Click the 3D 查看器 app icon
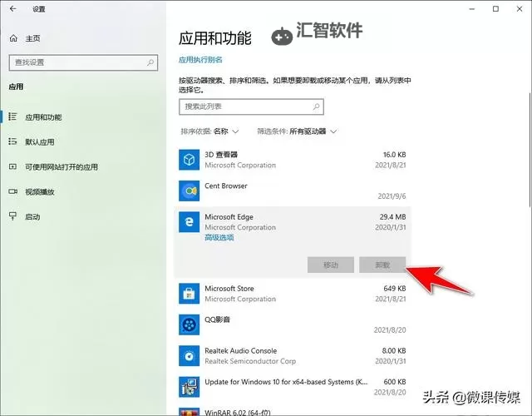 (x=189, y=160)
